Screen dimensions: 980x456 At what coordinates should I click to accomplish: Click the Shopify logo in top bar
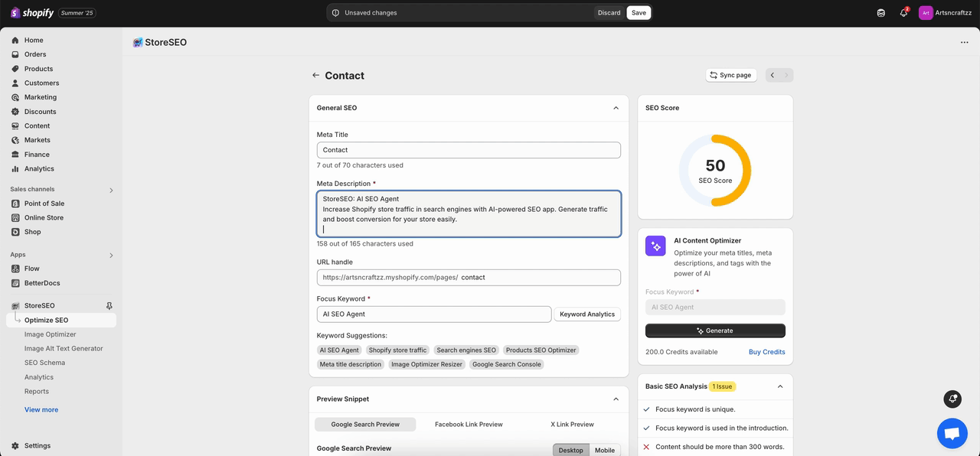click(x=32, y=12)
